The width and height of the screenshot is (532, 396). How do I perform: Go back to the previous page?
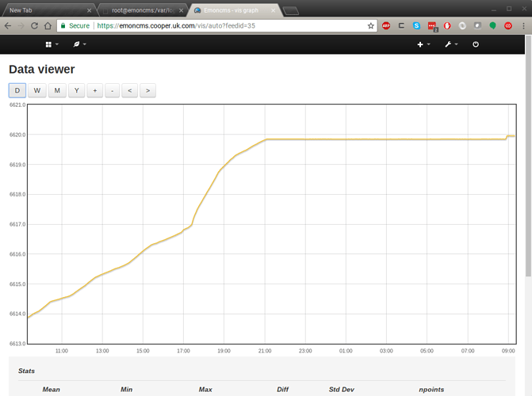[x=8, y=26]
